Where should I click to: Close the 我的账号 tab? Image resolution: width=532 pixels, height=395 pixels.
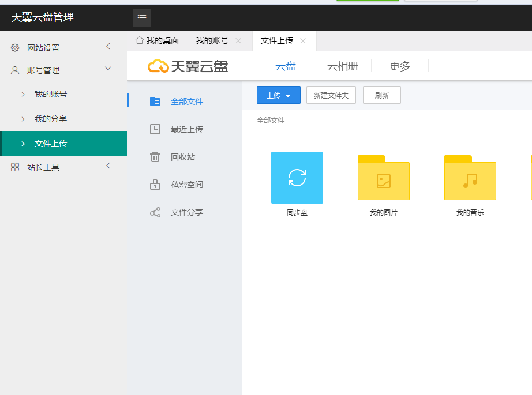tap(238, 41)
